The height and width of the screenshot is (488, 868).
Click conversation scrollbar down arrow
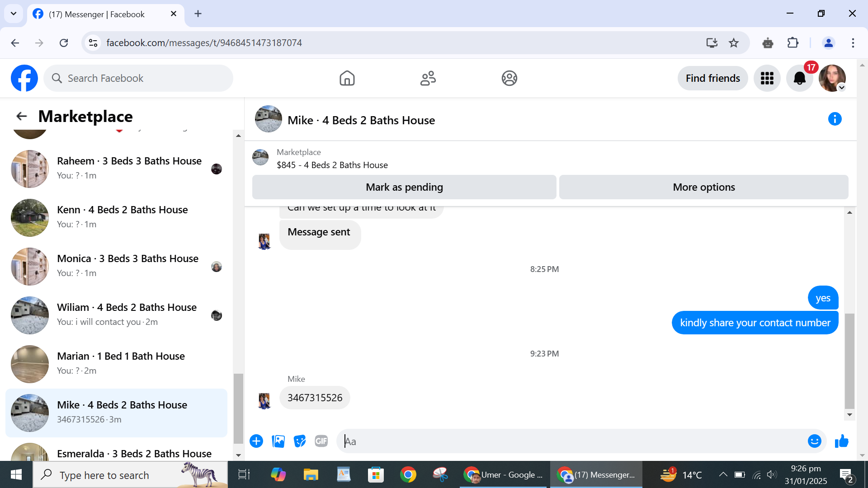pyautogui.click(x=849, y=415)
